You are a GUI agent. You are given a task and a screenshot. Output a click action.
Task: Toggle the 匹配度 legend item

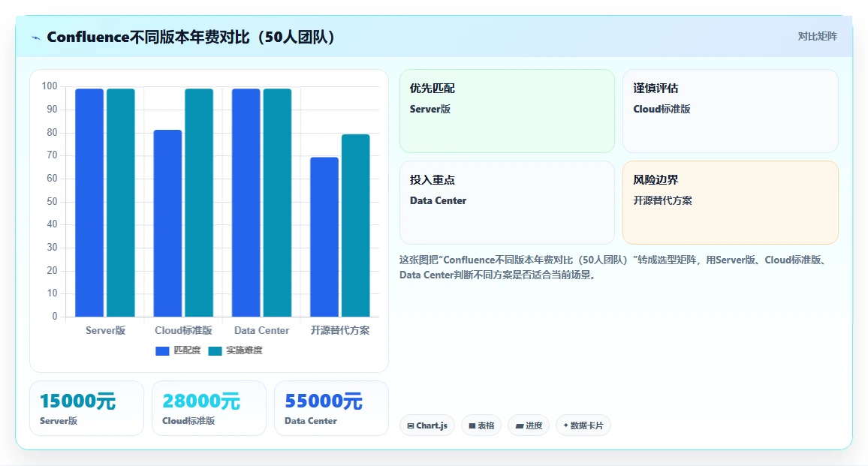178,350
